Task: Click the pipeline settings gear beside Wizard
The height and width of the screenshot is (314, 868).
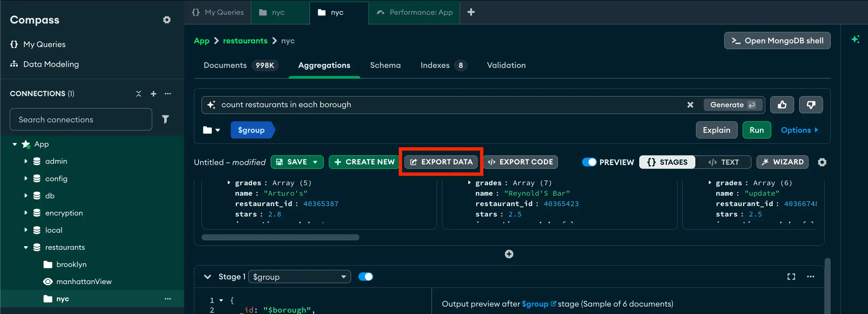Action: 822,162
